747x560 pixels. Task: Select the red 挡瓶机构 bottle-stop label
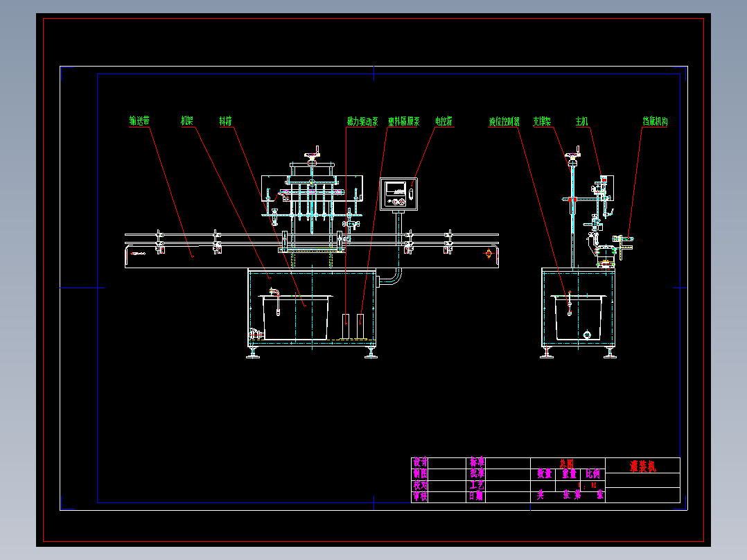point(655,121)
